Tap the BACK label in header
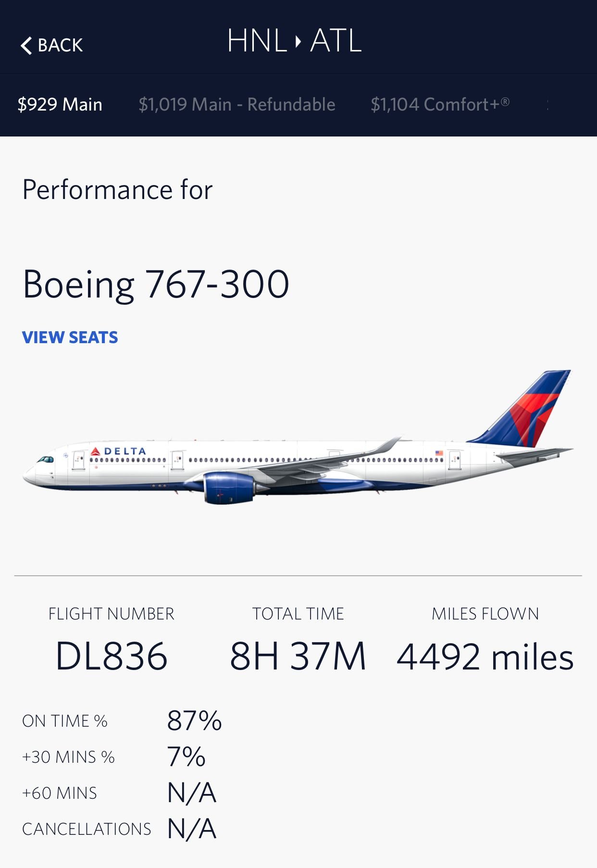Screen dimensions: 597x868 pos(60,46)
